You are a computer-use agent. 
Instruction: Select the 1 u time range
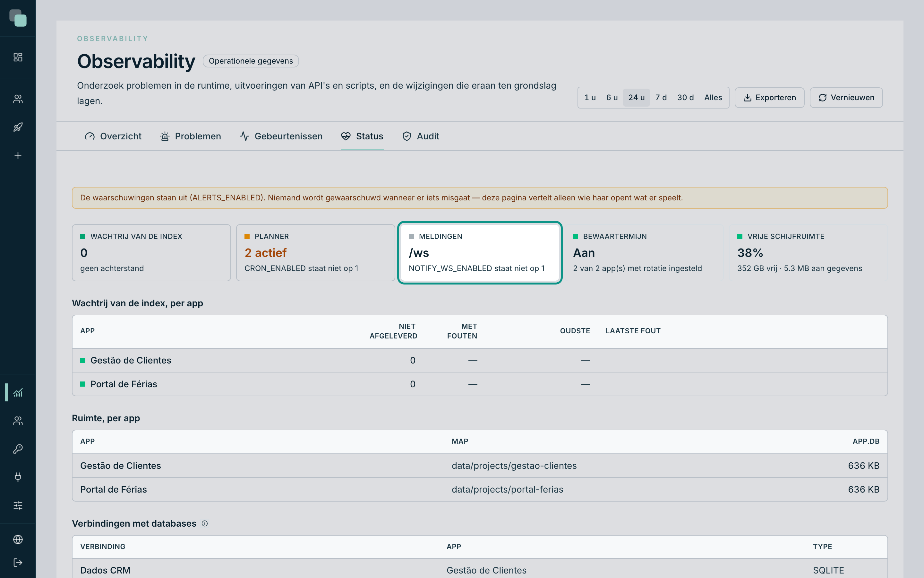pyautogui.click(x=590, y=98)
